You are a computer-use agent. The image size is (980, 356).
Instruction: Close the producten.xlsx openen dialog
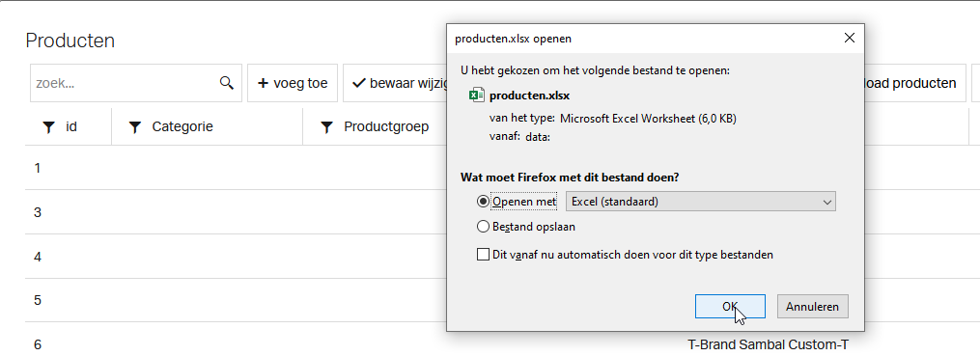tap(849, 38)
